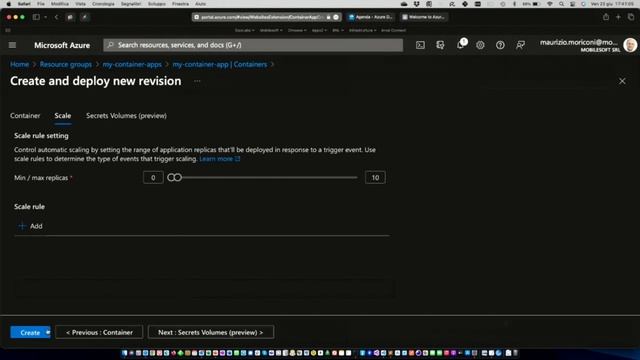640x360 pixels.
Task: Click the Home breadcrumb link
Action: 19,64
